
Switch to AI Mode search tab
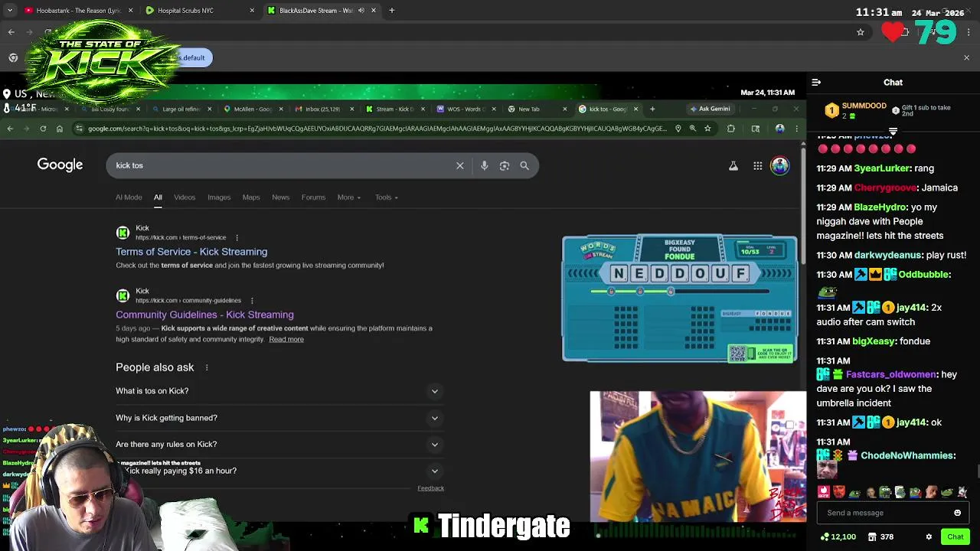129,197
